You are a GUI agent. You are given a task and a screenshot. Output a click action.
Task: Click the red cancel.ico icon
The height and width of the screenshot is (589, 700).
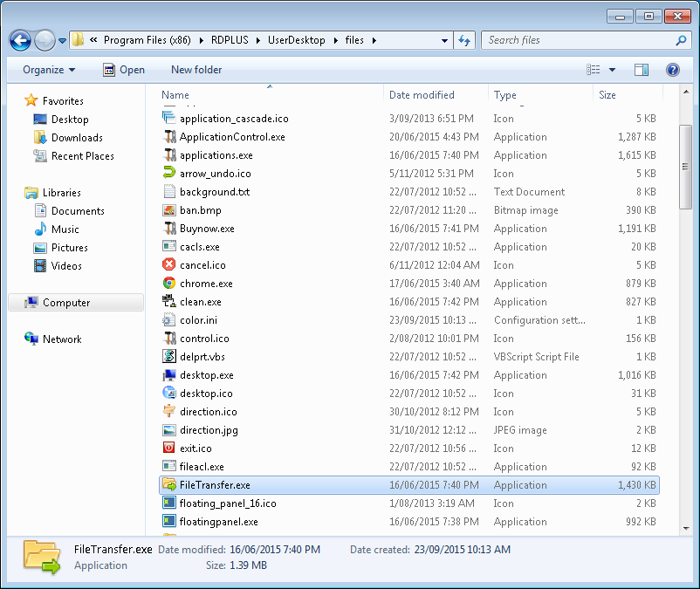coord(169,265)
